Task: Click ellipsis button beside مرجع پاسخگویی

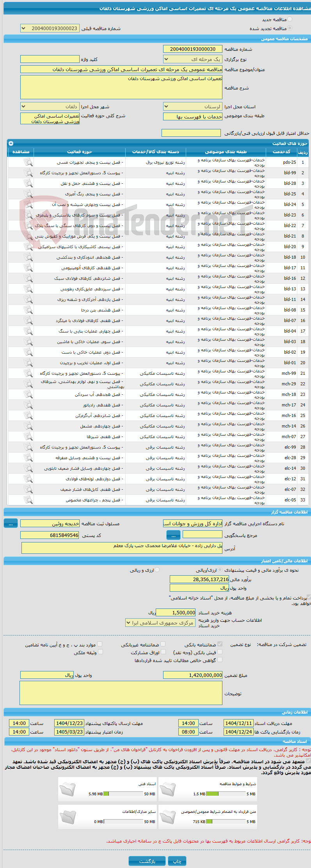Action: tap(173, 535)
